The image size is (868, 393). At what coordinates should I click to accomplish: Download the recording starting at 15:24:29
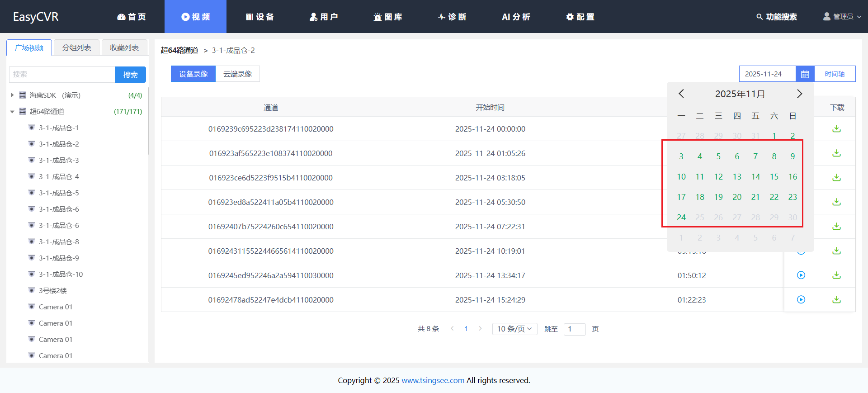[x=836, y=300]
